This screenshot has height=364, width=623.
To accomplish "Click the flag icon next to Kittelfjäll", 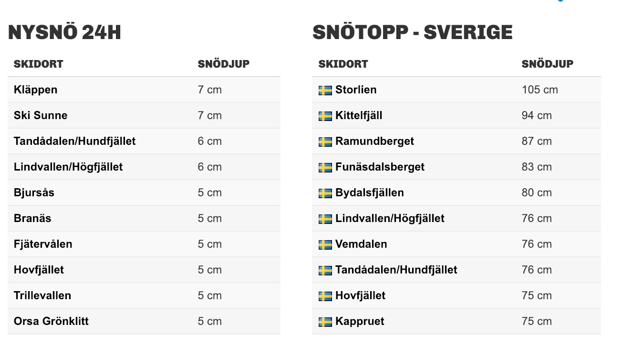I will [x=325, y=116].
